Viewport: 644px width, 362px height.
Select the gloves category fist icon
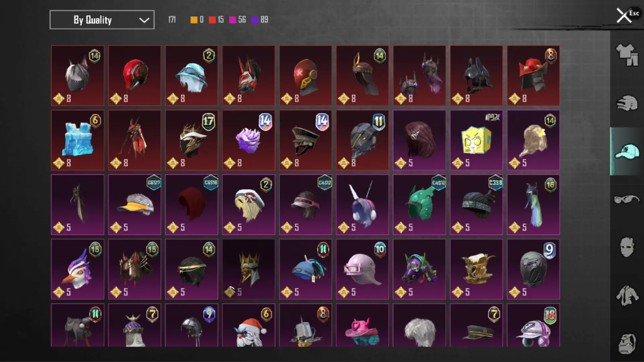pyautogui.click(x=627, y=103)
